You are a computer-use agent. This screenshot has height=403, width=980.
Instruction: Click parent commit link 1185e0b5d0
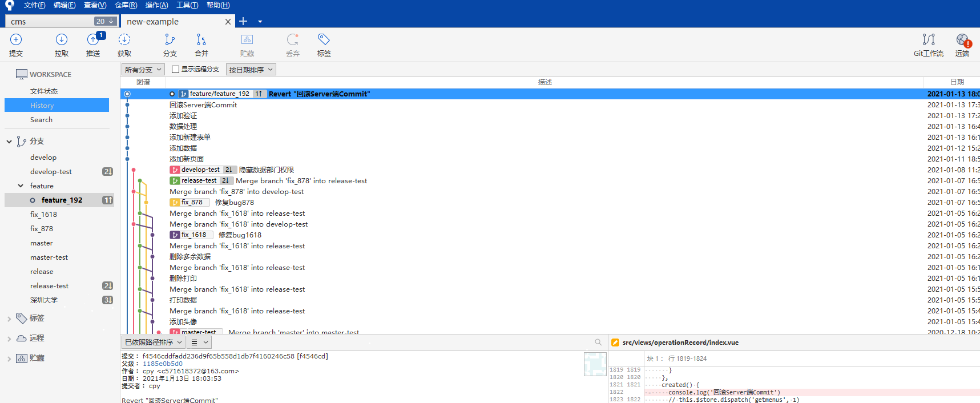[x=163, y=364]
